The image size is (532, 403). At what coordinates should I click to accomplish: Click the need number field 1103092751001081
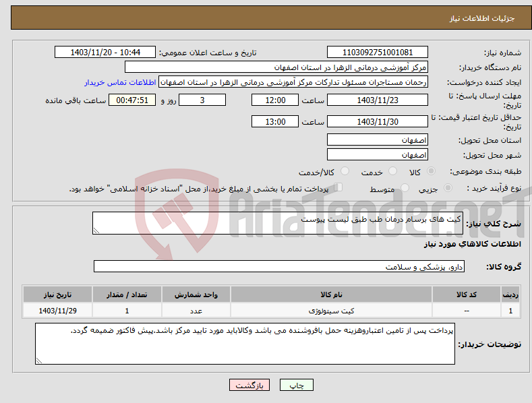point(378,53)
